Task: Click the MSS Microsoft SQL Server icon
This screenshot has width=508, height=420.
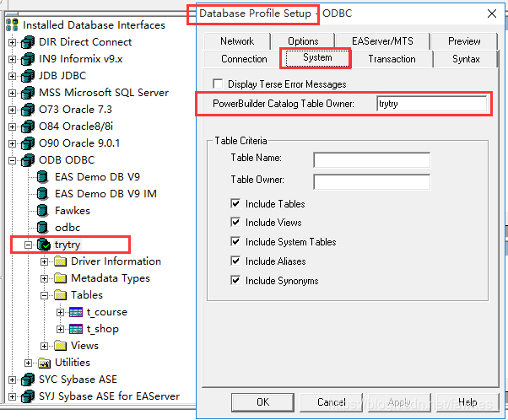Action: click(x=28, y=93)
